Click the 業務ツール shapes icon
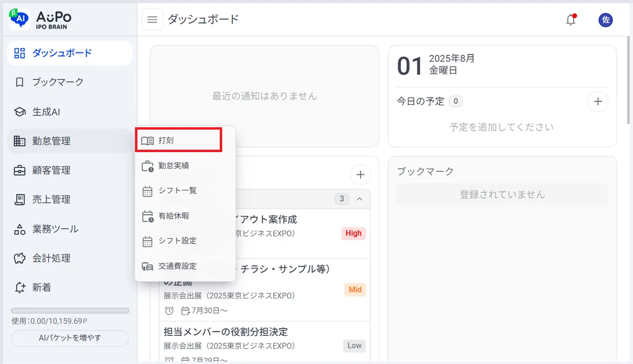This screenshot has height=364, width=633. click(x=19, y=229)
